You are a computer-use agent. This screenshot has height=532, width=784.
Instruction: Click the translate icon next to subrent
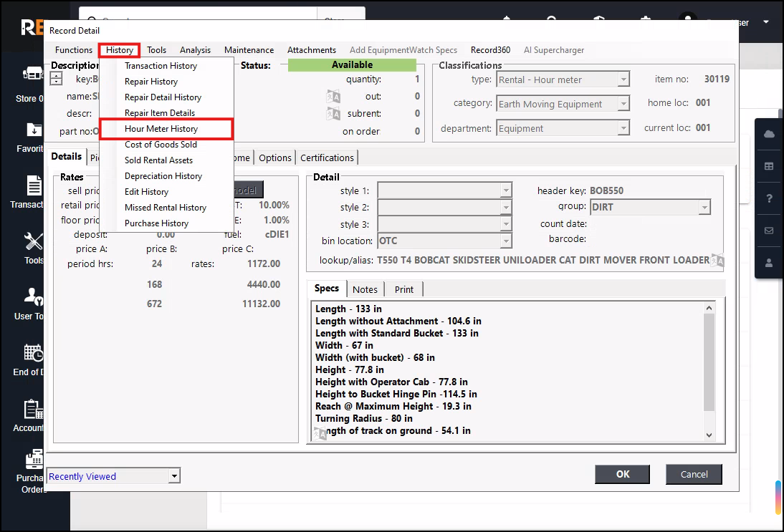pyautogui.click(x=333, y=114)
